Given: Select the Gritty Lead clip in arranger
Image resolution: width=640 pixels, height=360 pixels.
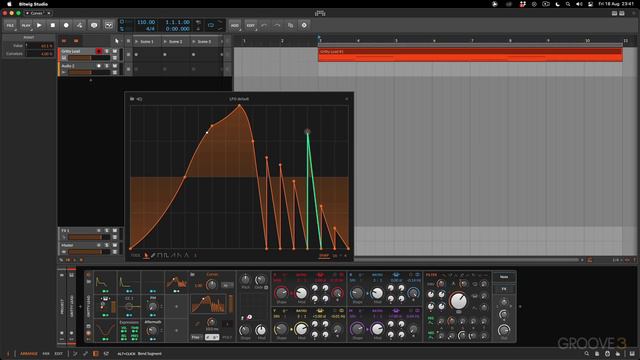Looking at the screenshot, I should coord(470,55).
